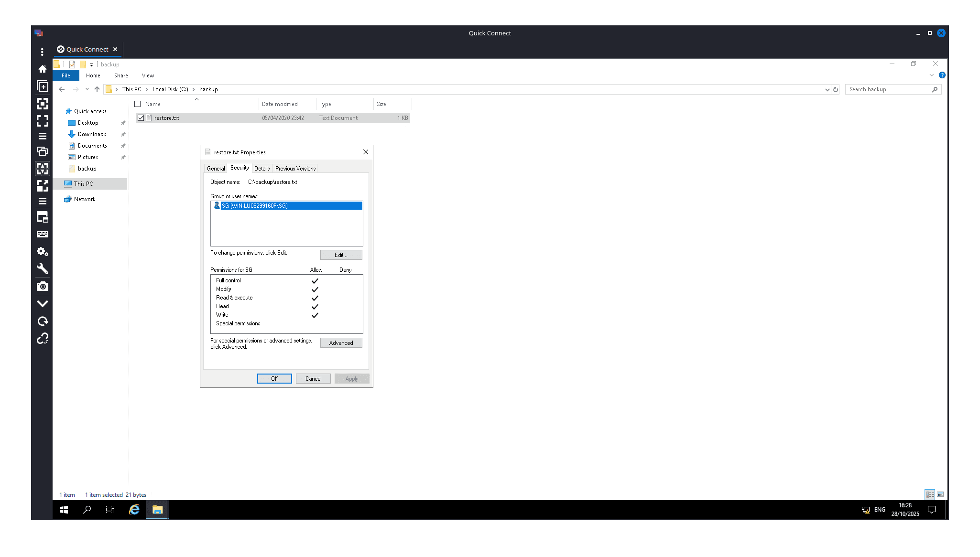Expand the ribbon chevron
Screen dimensions: 980x557
(x=931, y=75)
